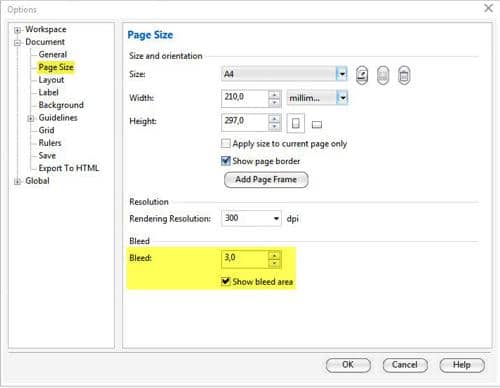Select Rulers in the Document tree
Image resolution: width=500 pixels, height=388 pixels.
(50, 143)
